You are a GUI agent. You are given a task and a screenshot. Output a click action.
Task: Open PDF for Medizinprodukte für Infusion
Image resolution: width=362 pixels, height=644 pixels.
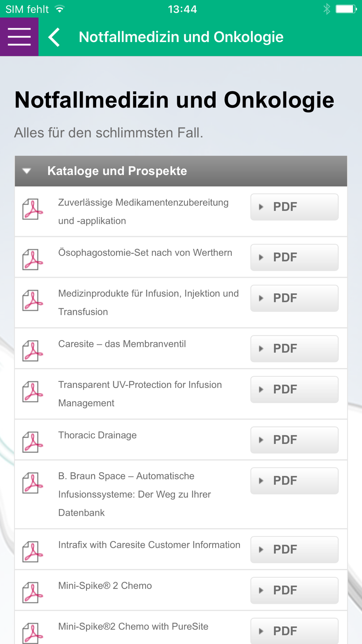(294, 298)
